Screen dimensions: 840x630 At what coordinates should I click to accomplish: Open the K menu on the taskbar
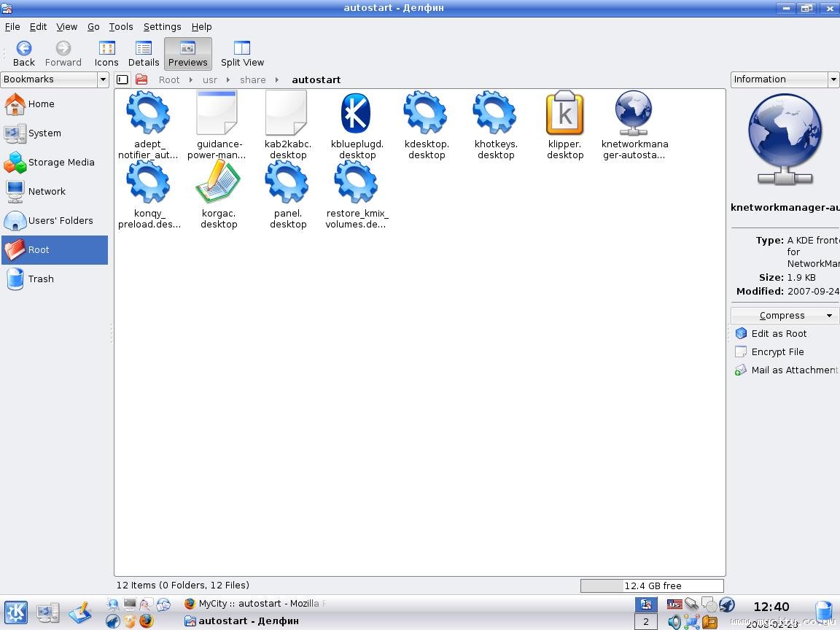(16, 612)
